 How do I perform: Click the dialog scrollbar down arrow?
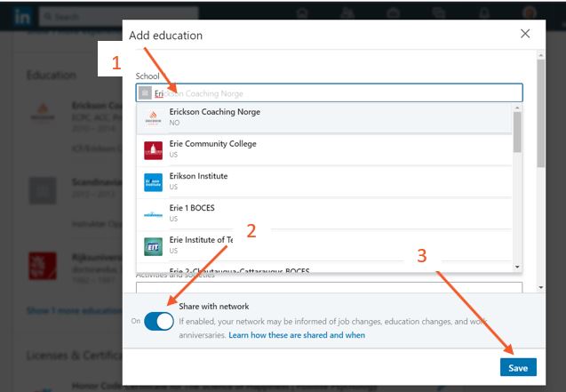[x=541, y=287]
